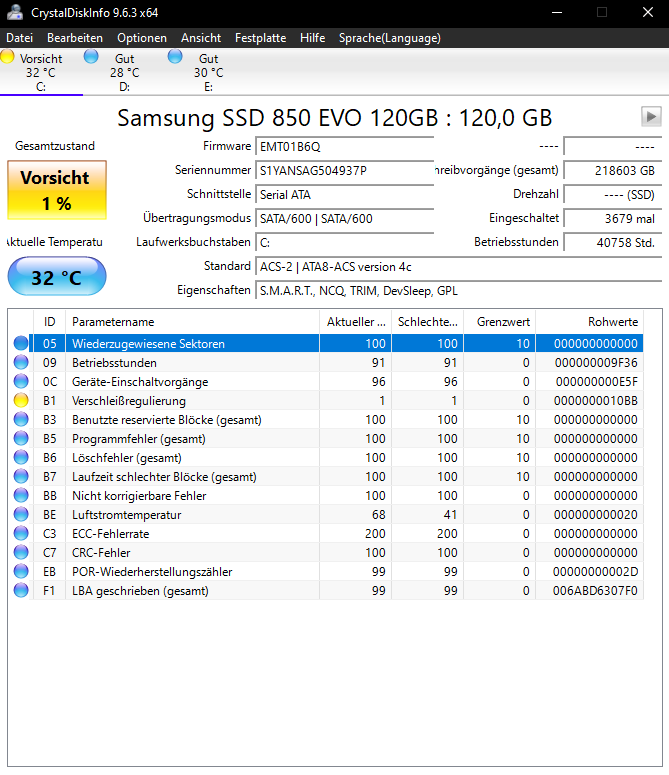This screenshot has width=669, height=775.
Task: Select the Luftstromtemperatur parameter name
Action: point(126,515)
